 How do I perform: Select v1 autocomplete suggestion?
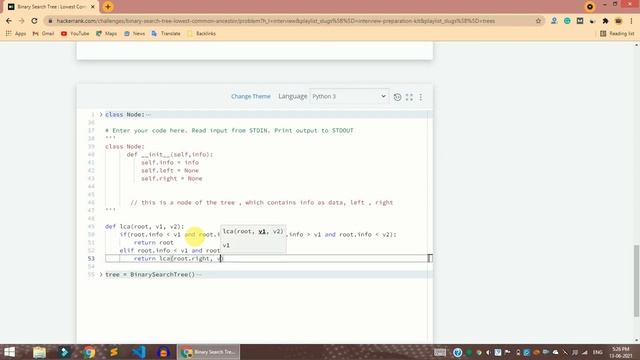[253, 245]
